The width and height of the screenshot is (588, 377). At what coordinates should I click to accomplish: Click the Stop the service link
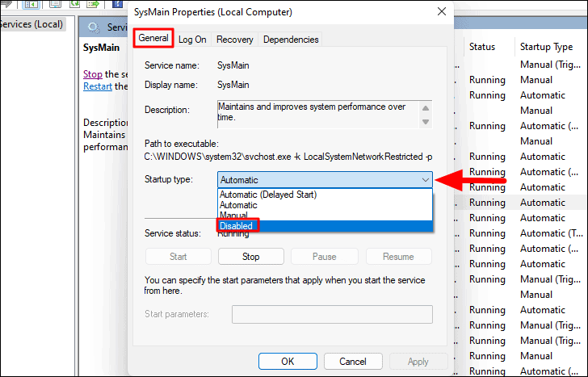tap(93, 73)
